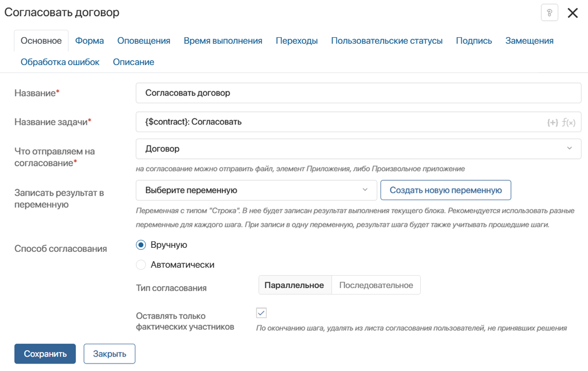The height and width of the screenshot is (371, 588).
Task: Go to the Подпись tab
Action: 474,41
